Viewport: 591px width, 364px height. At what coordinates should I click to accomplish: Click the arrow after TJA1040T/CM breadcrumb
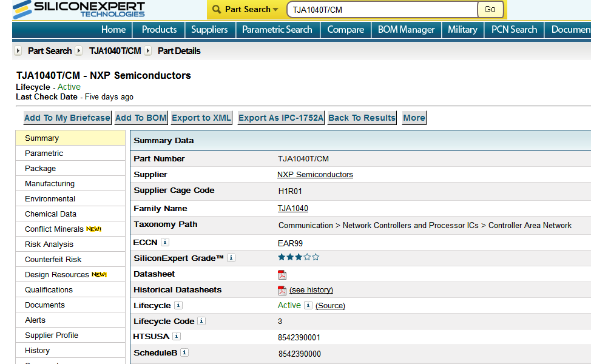point(148,50)
